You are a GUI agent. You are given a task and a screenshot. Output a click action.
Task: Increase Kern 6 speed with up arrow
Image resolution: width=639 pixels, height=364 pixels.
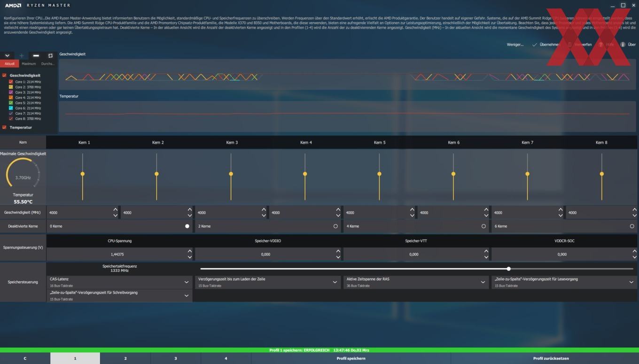click(486, 209)
